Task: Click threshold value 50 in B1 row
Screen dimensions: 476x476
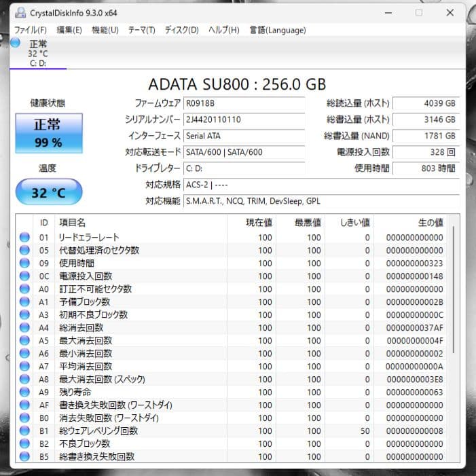Action: (x=365, y=431)
